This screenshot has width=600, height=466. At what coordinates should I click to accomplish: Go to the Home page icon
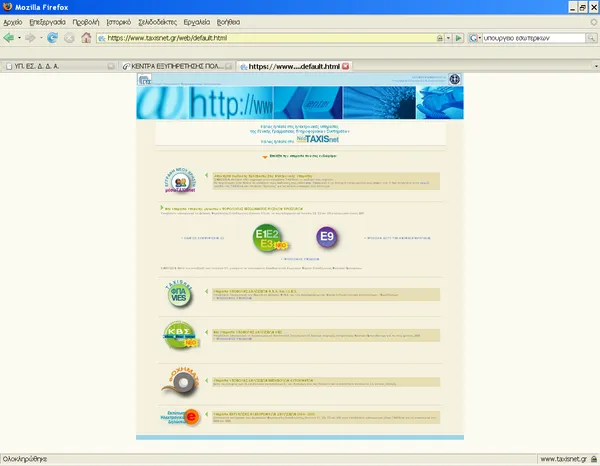coord(86,38)
